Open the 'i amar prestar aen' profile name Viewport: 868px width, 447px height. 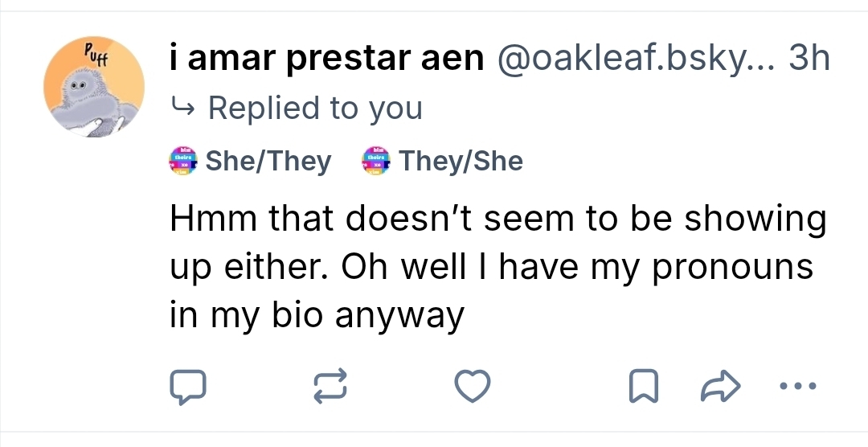pos(326,59)
